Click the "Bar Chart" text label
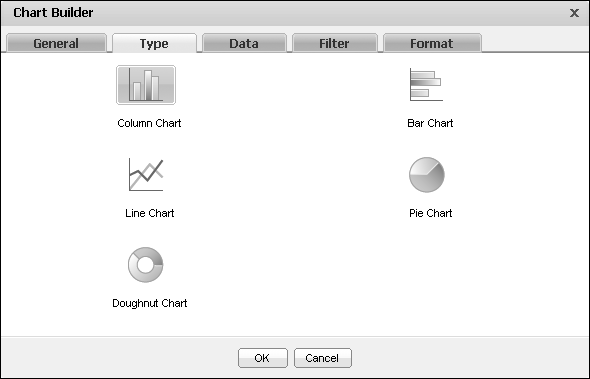 click(x=430, y=123)
